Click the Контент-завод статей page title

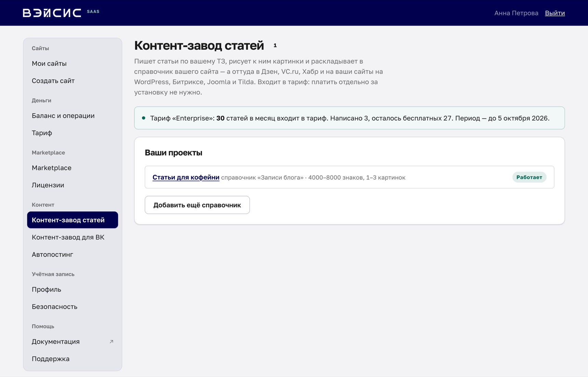click(x=199, y=45)
